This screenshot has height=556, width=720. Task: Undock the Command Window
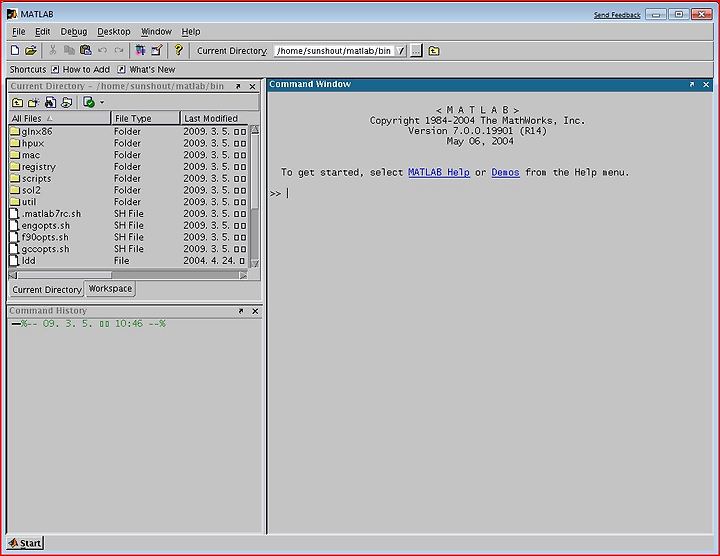click(x=692, y=84)
